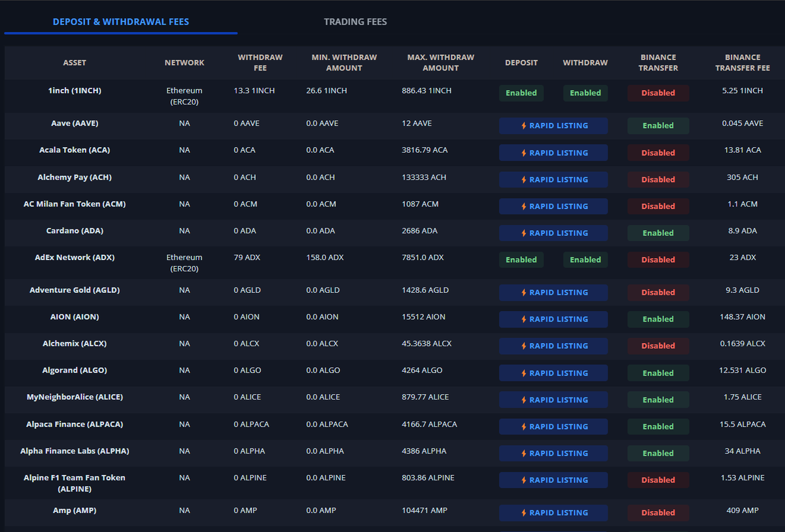Click Alpha Finance Labs Transfer Enabled badge
This screenshot has width=785, height=532.
click(658, 454)
